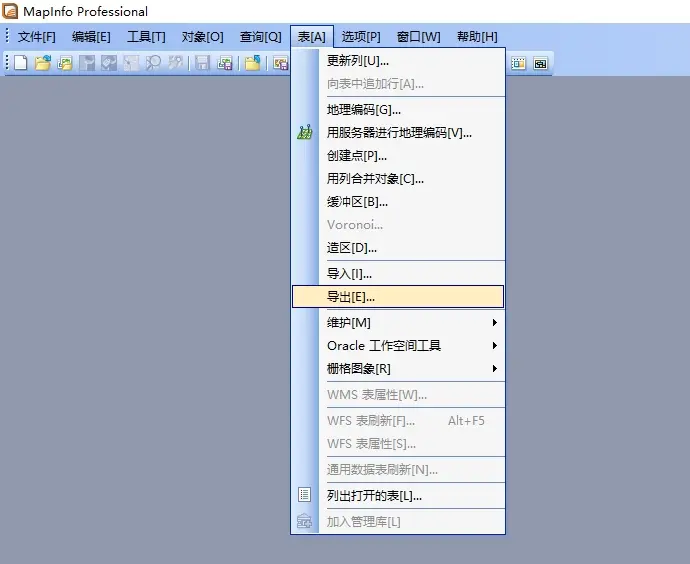Click the disabled 向表中追加行[A]... entry
The width and height of the screenshot is (690, 564).
pyautogui.click(x=398, y=84)
